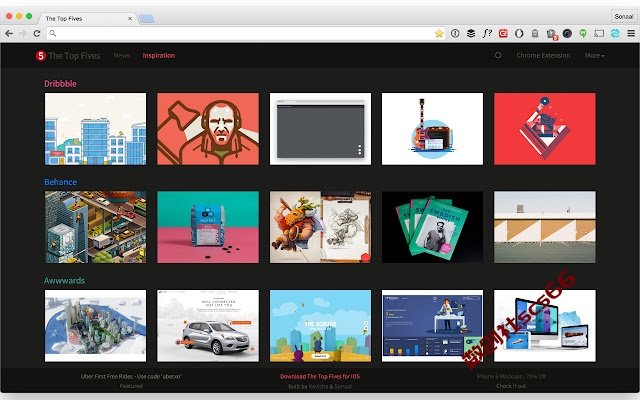Open the Dribbble section heading
This screenshot has width=640, height=400.
click(60, 84)
